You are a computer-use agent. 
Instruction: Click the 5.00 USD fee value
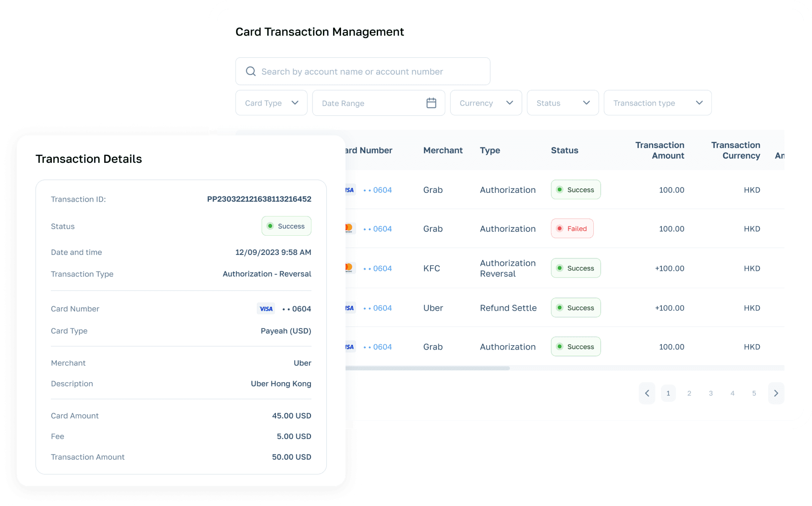294,436
